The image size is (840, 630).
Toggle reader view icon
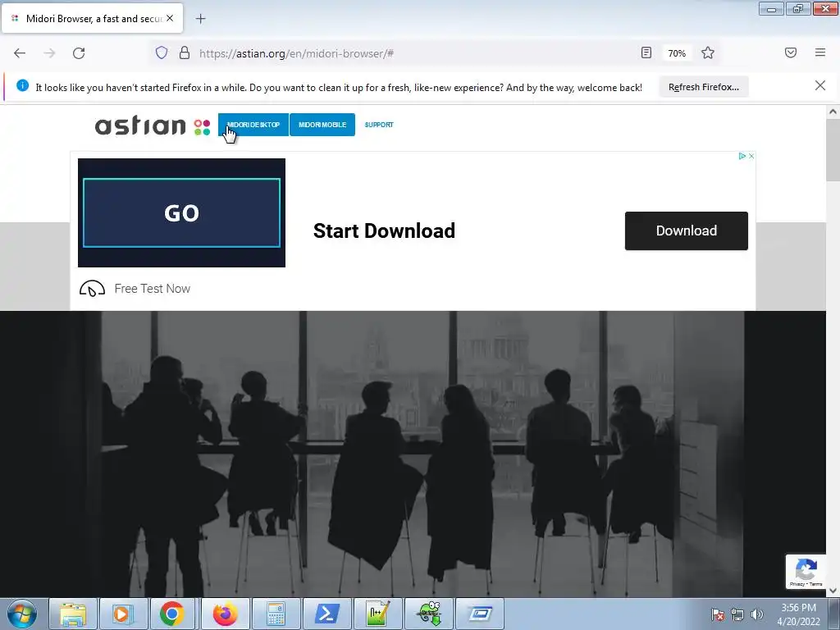coord(646,52)
